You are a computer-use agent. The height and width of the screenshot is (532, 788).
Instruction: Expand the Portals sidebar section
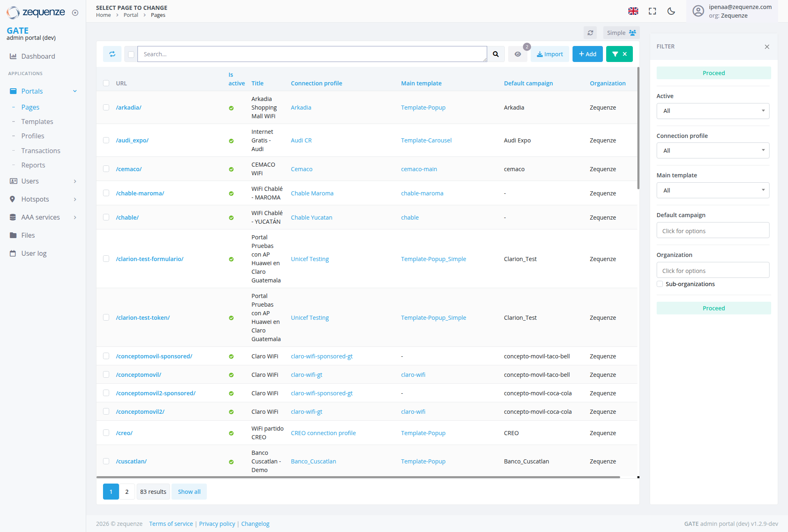pos(32,91)
